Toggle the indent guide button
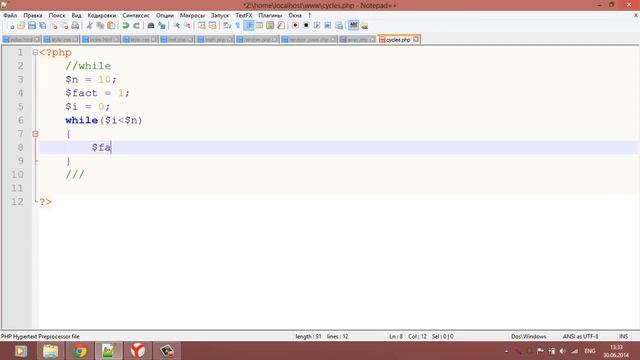Screen dimensions: 640x360 249,26
